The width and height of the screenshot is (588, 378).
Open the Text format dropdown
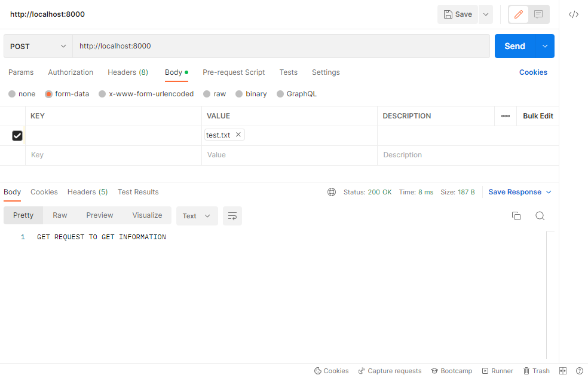[x=197, y=216]
